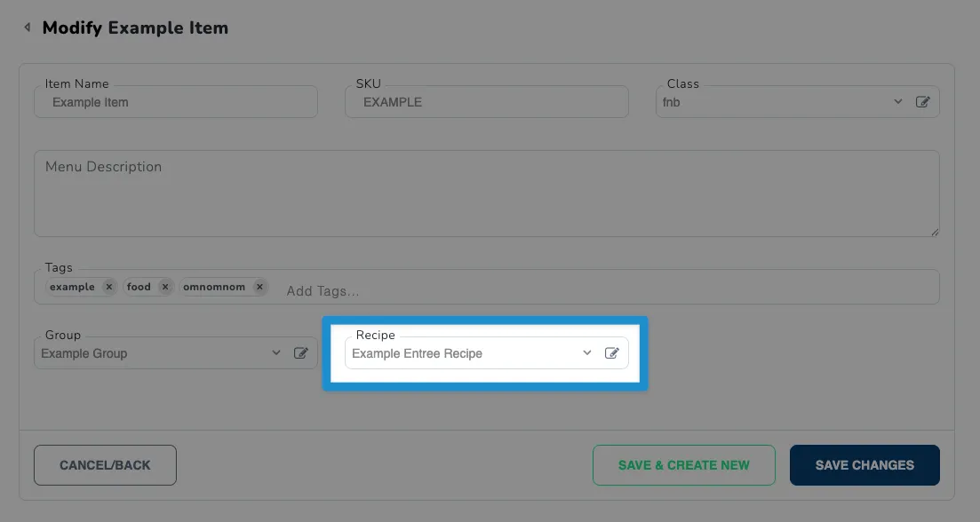Click the CANCEL/BACK button
Image resolution: width=980 pixels, height=522 pixels.
(x=105, y=465)
